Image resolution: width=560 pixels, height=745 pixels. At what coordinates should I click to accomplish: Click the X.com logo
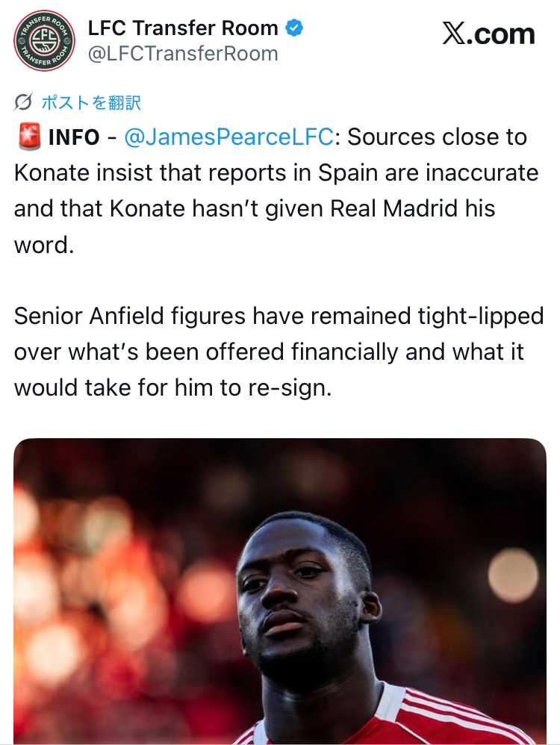[x=488, y=34]
